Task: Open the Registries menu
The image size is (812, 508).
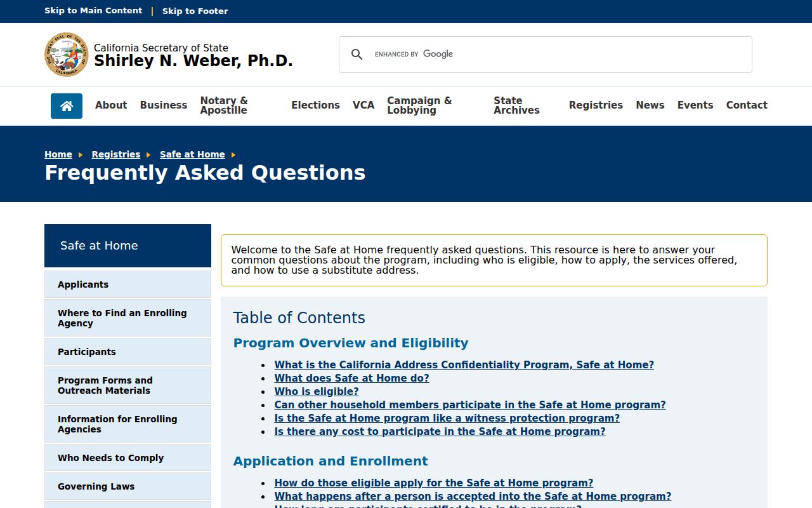Action: (x=596, y=105)
